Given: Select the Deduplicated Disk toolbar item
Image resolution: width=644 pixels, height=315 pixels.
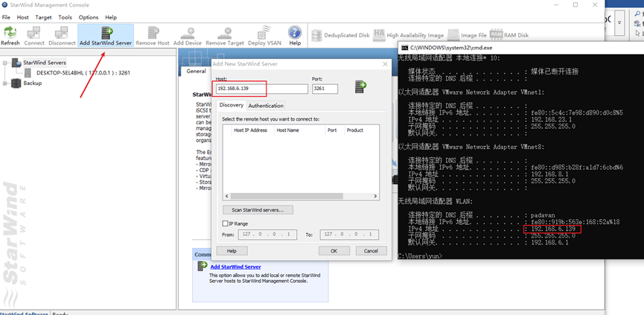Looking at the screenshot, I should tap(340, 35).
